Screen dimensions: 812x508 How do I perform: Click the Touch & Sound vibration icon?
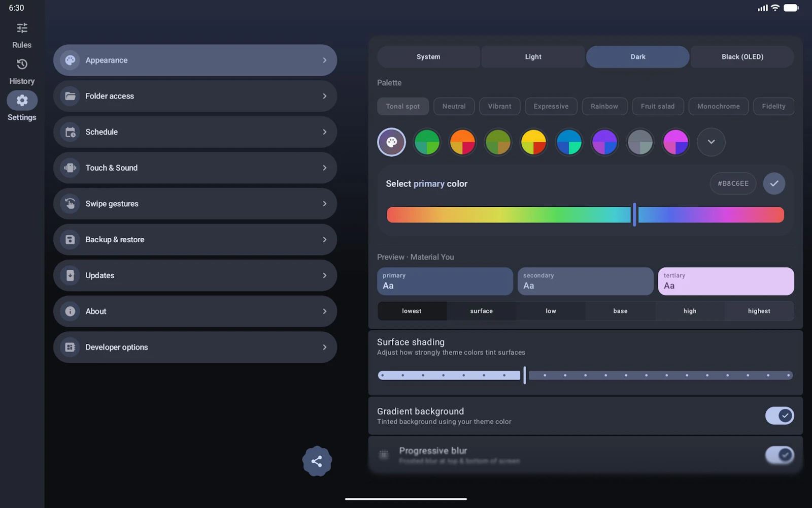(x=71, y=168)
